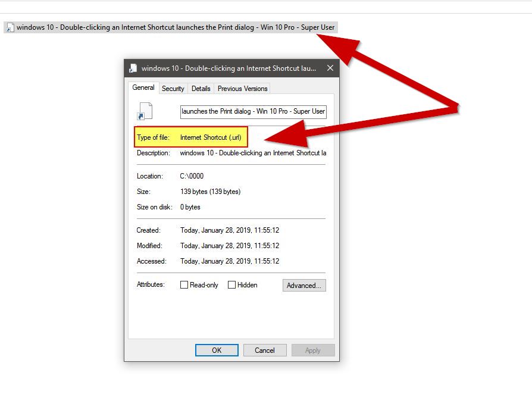Click the shortcut file icon in the folder list

(x=11, y=27)
